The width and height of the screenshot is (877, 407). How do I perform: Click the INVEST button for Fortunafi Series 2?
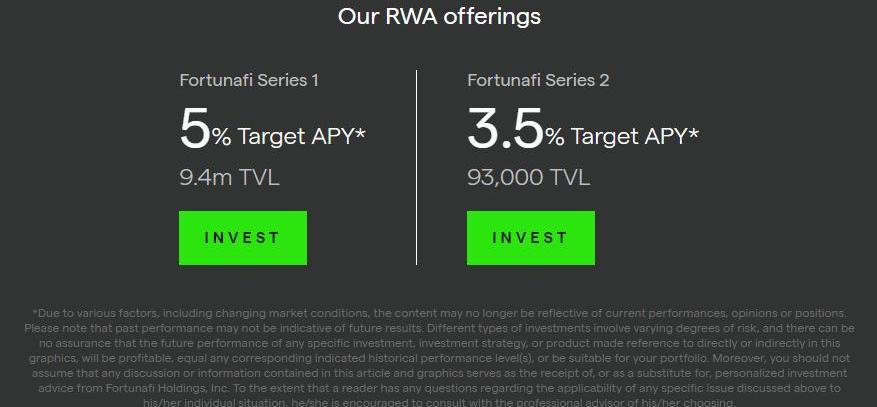click(530, 238)
